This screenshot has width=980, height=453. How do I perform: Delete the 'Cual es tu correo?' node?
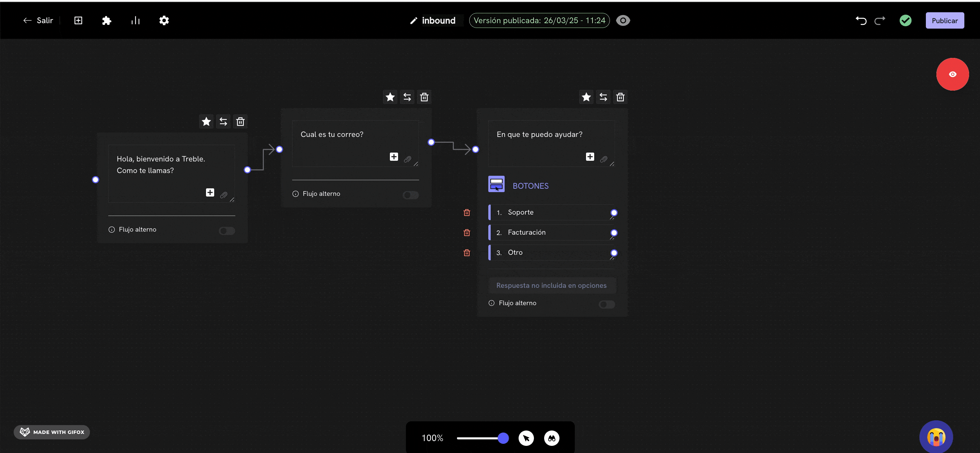[424, 97]
